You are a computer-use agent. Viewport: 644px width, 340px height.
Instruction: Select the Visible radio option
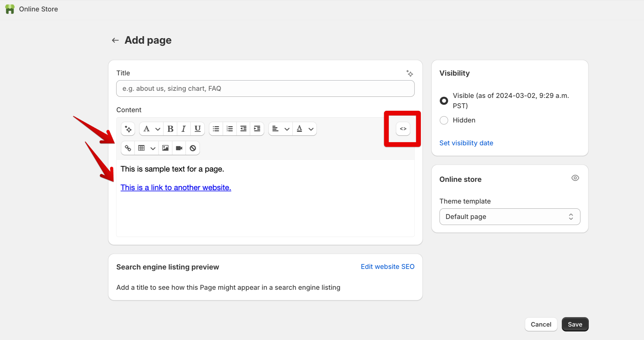444,100
